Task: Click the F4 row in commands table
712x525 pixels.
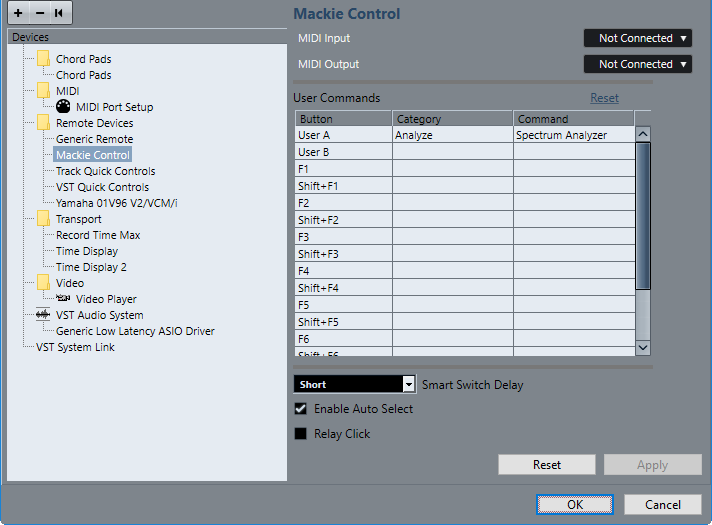Action: click(x=465, y=271)
